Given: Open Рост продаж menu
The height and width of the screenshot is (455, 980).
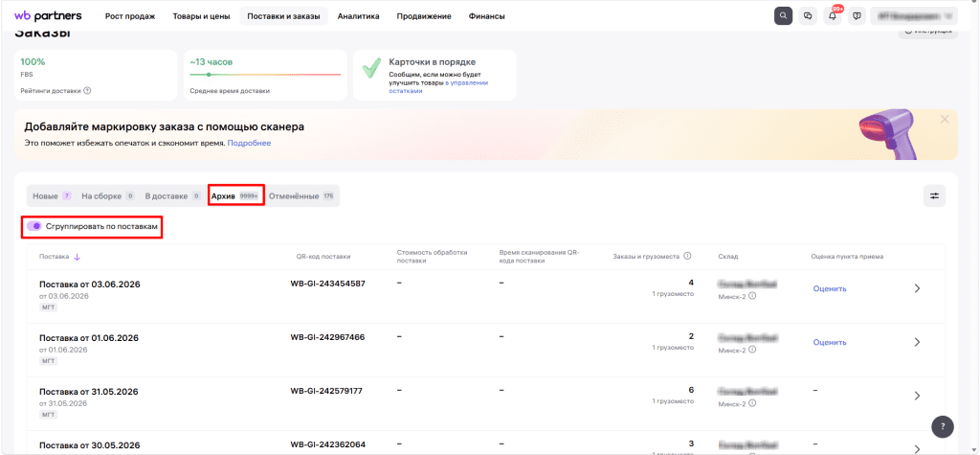Looking at the screenshot, I should pos(130,16).
